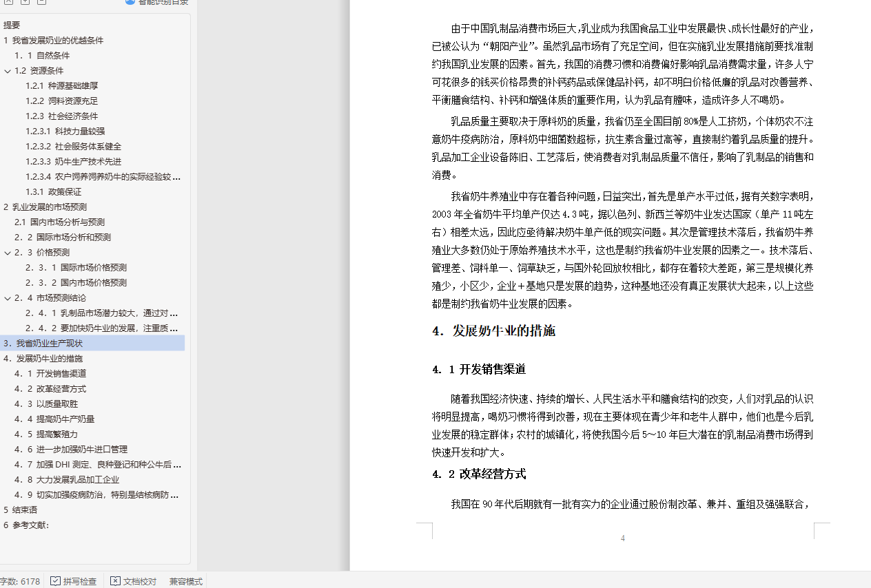
Task: Go to 2.1 国内市场分析与预测
Action: (59, 222)
